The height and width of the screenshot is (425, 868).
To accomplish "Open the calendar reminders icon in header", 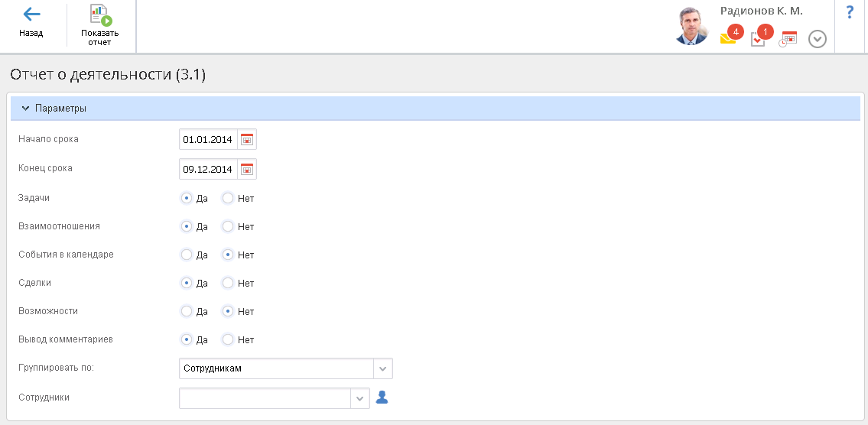I will coord(788,39).
